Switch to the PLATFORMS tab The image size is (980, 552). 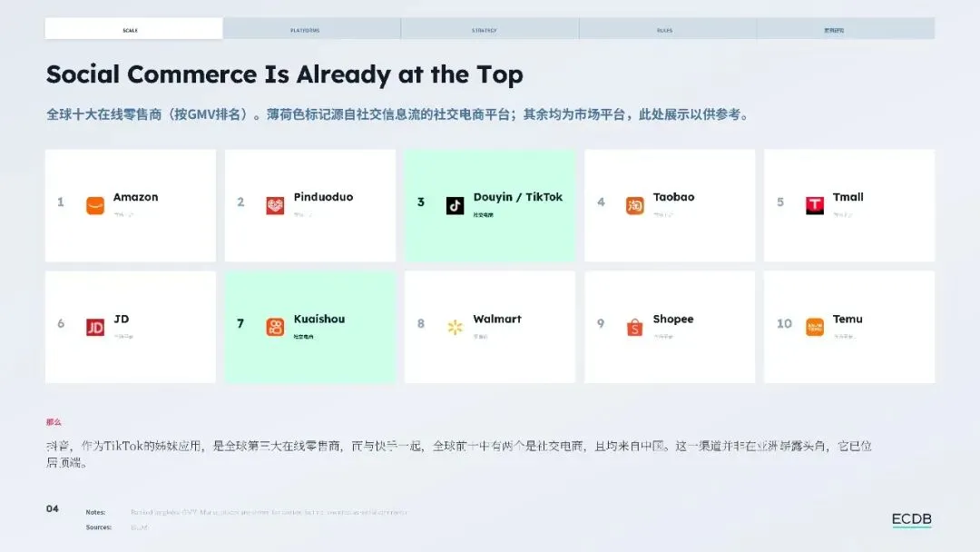[x=312, y=29]
